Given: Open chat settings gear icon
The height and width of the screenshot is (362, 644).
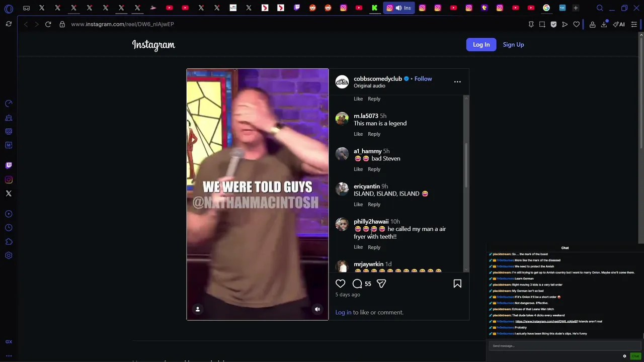Looking at the screenshot, I should click(625, 356).
